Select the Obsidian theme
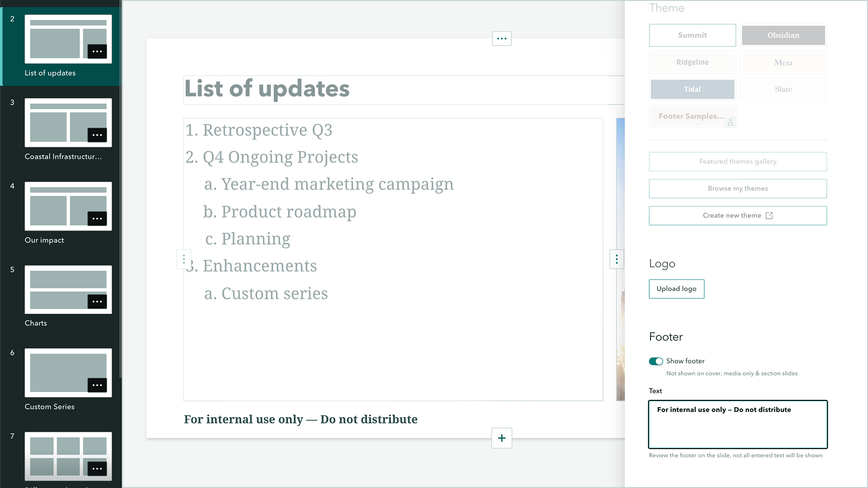The height and width of the screenshot is (488, 868). click(x=783, y=35)
